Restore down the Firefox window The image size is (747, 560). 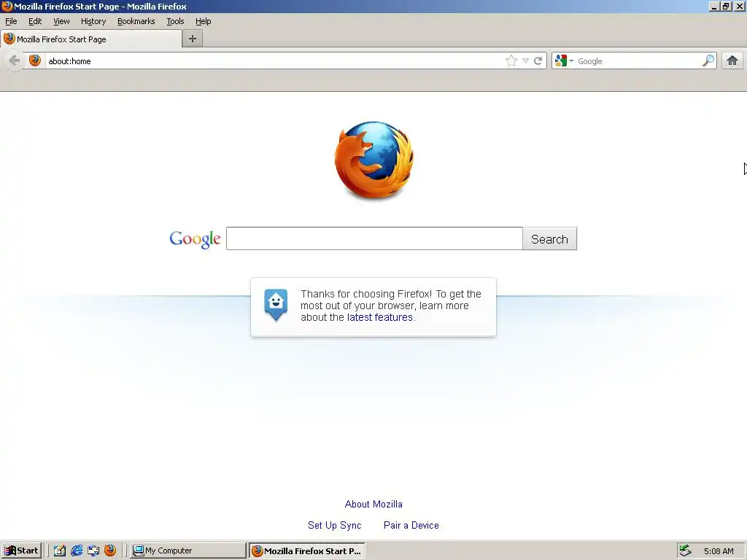click(x=727, y=7)
